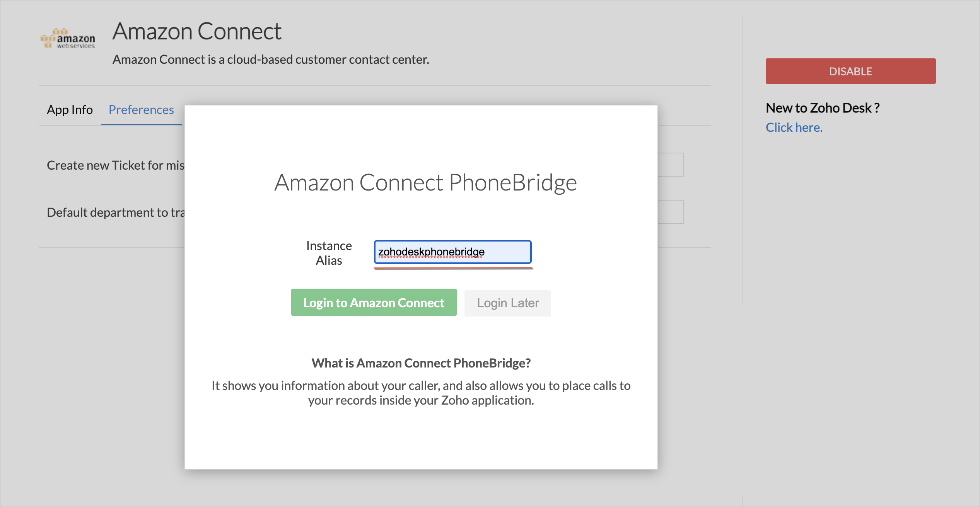This screenshot has height=507, width=980.
Task: Open the missed-call ticket dropdown behind the dialog
Action: point(671,165)
